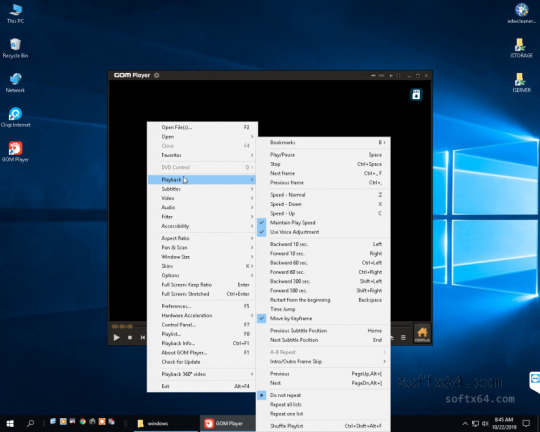This screenshot has width=540, height=432.
Task: Open the adwcleaner desktop icon
Action: pyautogui.click(x=521, y=13)
